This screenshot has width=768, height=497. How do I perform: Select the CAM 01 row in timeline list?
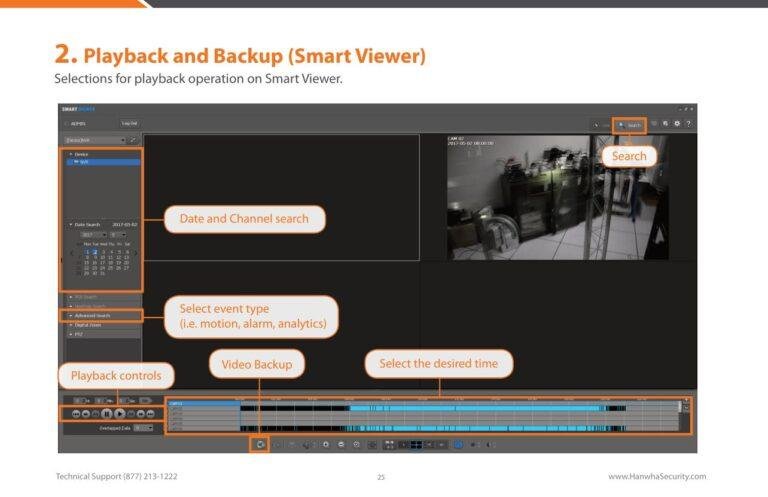(203, 404)
